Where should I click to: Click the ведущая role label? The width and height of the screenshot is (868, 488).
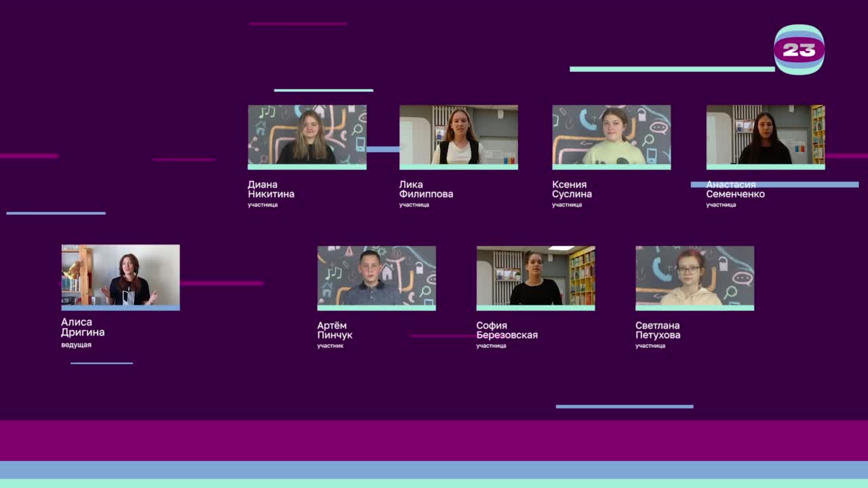[x=76, y=345]
